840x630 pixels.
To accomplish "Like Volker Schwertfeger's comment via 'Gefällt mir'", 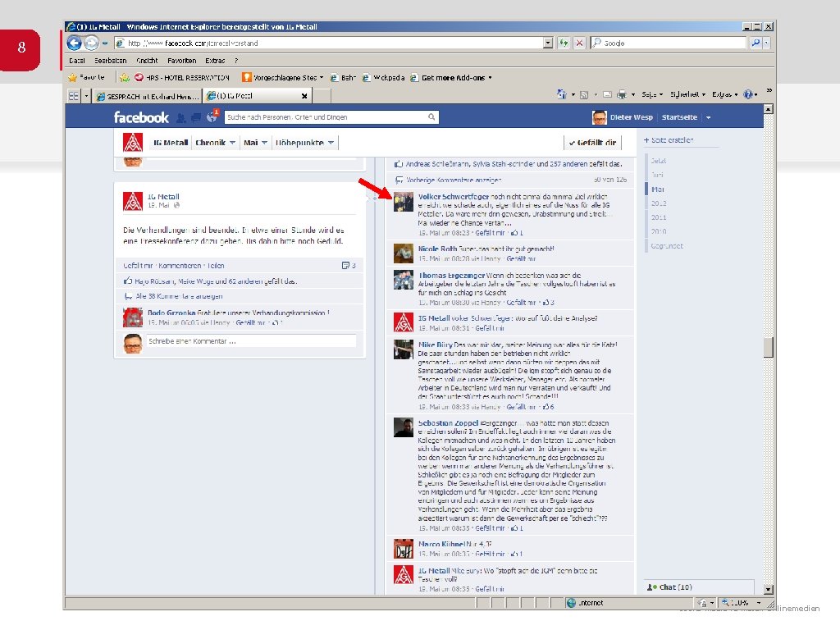I will 490,233.
